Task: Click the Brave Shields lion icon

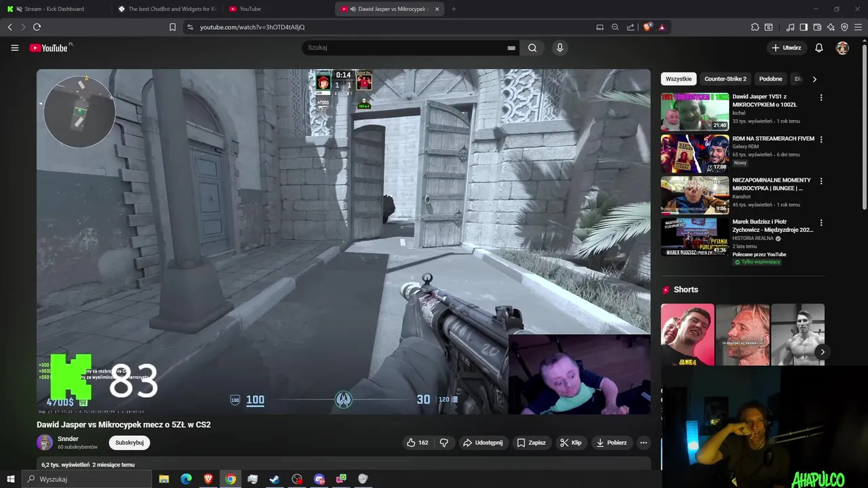Action: pyautogui.click(x=648, y=27)
